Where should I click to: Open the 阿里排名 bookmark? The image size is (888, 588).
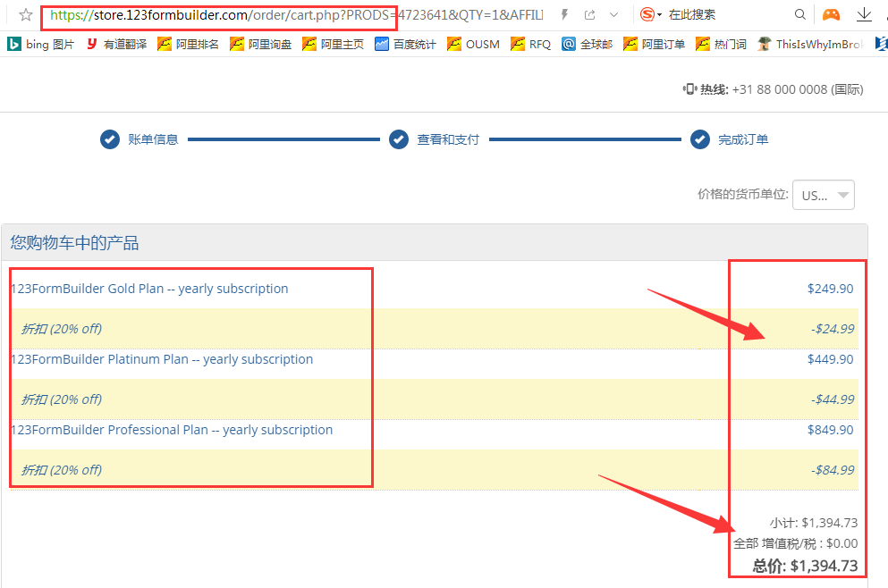[x=188, y=44]
